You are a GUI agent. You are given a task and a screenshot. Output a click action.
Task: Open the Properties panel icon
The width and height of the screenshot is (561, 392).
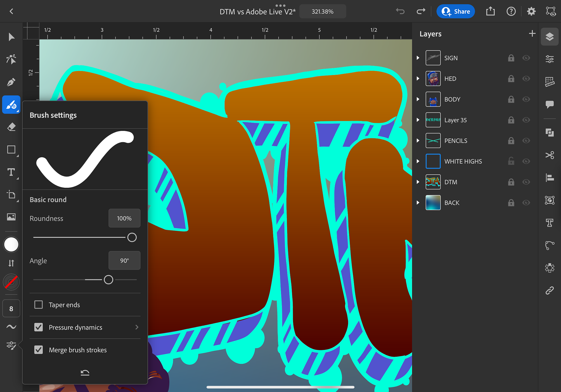(550, 59)
